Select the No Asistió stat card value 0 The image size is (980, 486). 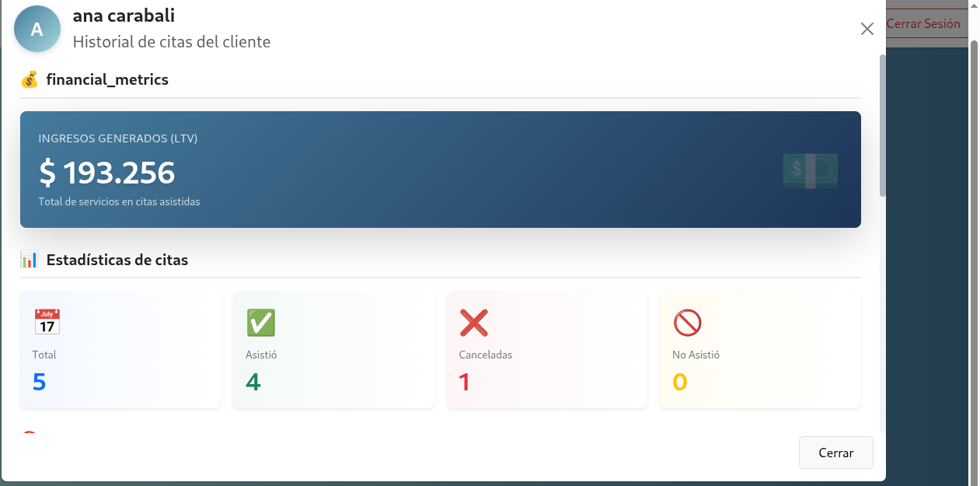tap(680, 383)
